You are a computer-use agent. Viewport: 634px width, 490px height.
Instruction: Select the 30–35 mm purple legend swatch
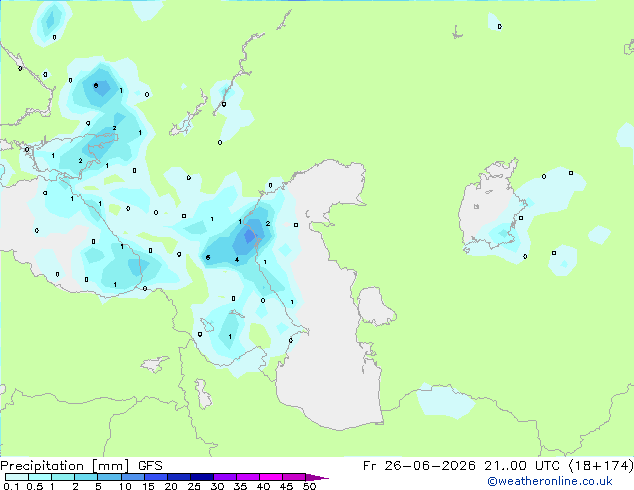225,477
